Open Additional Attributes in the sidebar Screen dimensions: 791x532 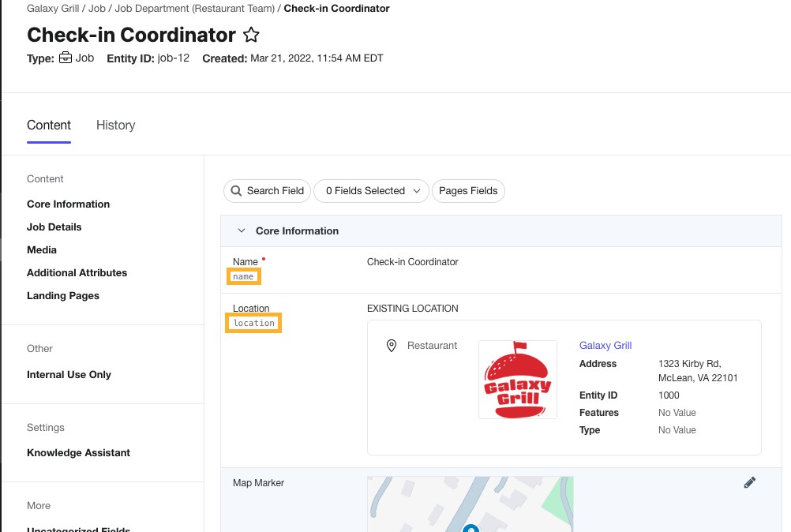(77, 272)
